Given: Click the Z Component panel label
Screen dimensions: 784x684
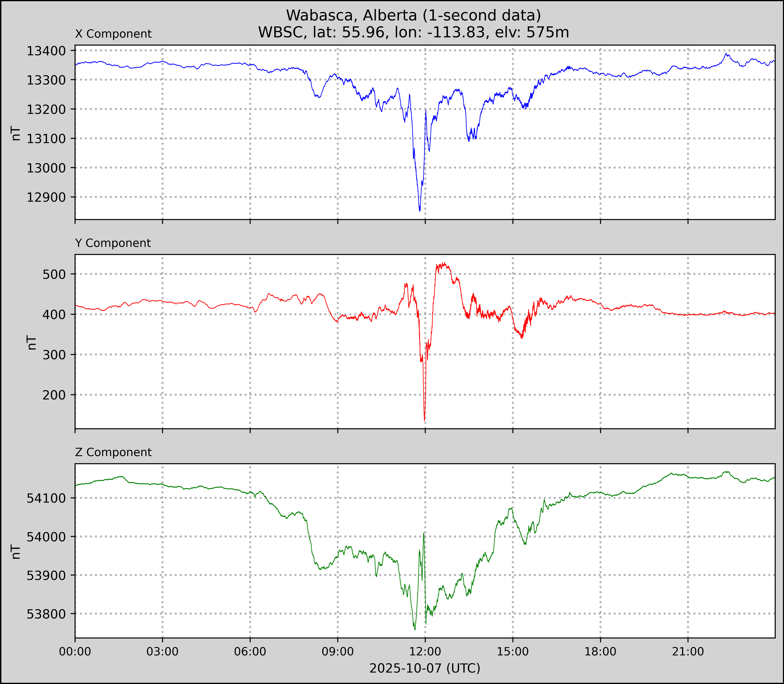Looking at the screenshot, I should click(113, 452).
